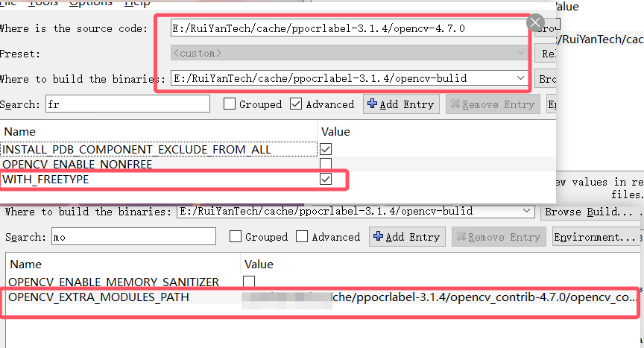The width and height of the screenshot is (644, 348).
Task: Toggle the Grouped checkbox beside the 'mo' search
Action: click(x=236, y=236)
